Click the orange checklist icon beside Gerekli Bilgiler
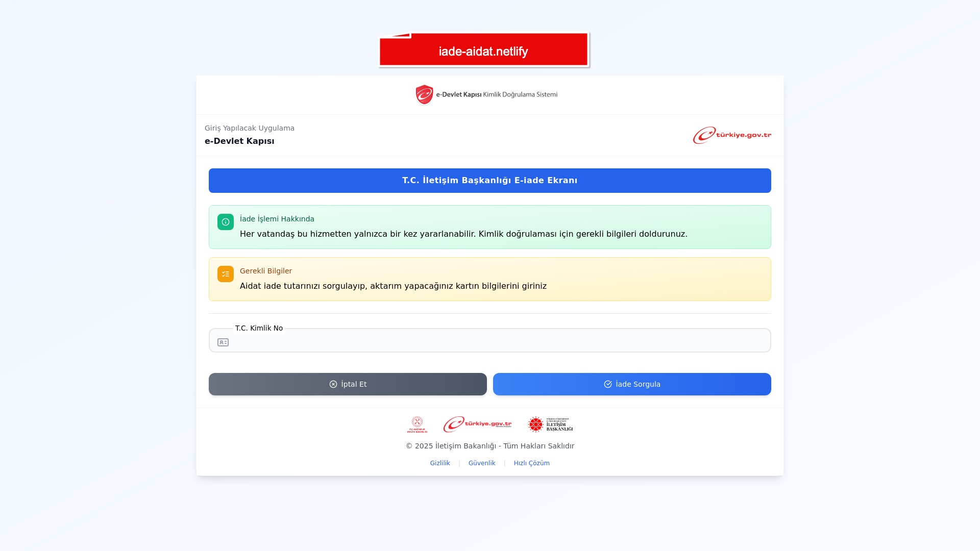Screen dimensions: 980x551 pos(226,274)
